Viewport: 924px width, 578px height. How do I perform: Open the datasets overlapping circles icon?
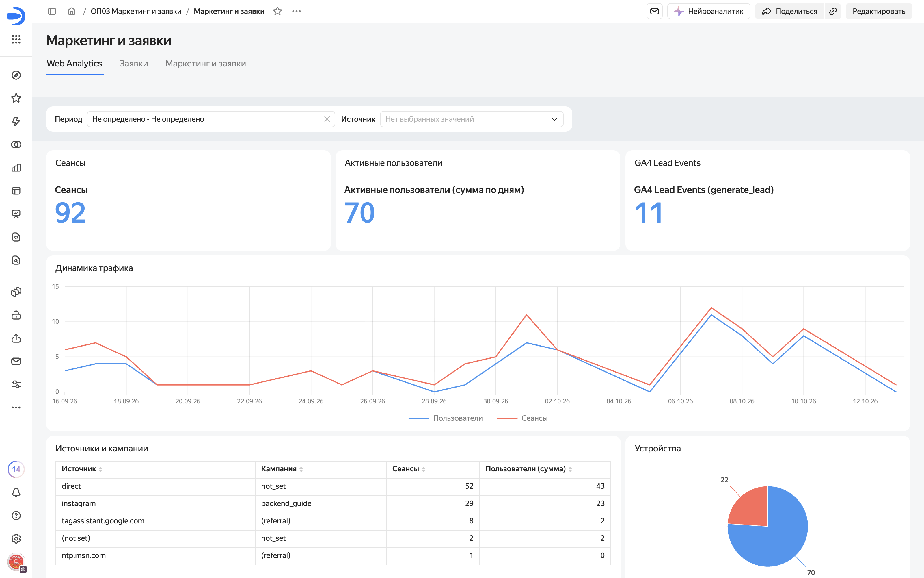point(16,144)
